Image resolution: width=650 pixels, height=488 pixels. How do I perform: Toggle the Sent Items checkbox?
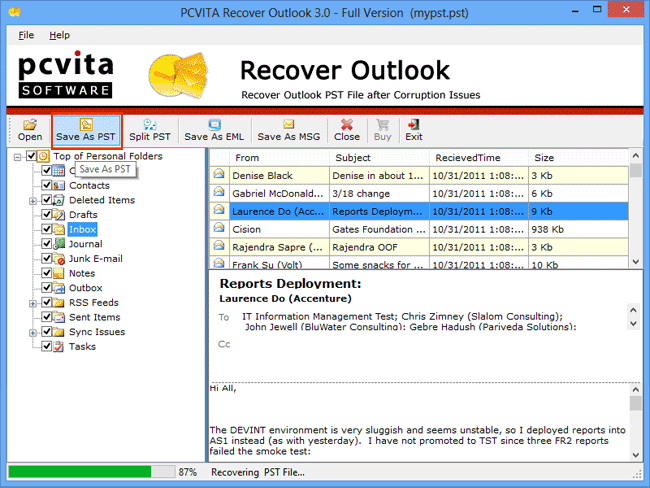pos(47,317)
